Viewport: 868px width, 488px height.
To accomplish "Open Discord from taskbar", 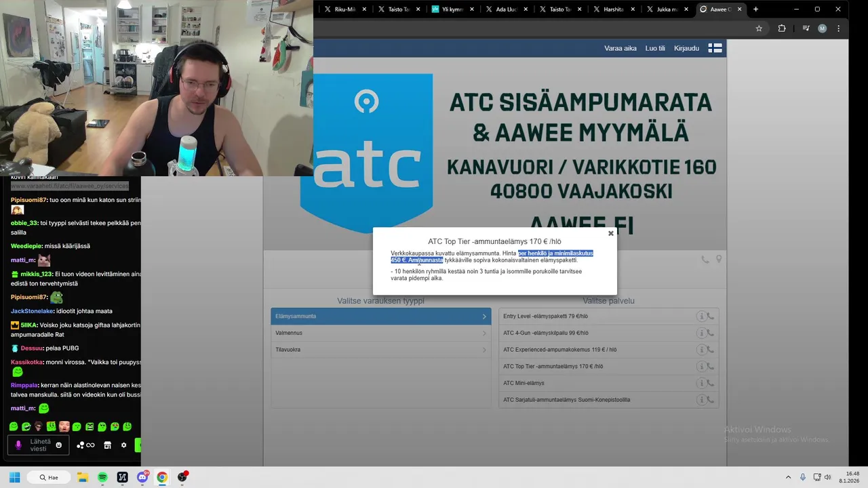I will [142, 477].
